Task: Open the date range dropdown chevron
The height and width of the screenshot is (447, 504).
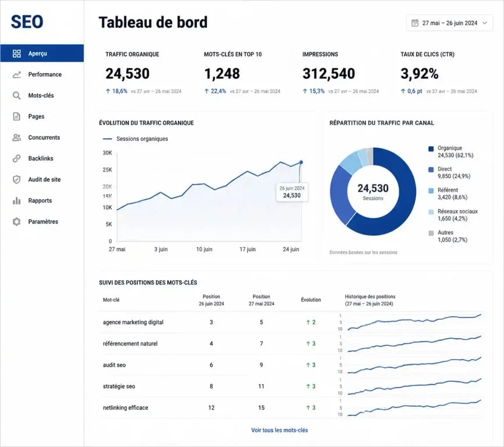Action: pyautogui.click(x=485, y=23)
